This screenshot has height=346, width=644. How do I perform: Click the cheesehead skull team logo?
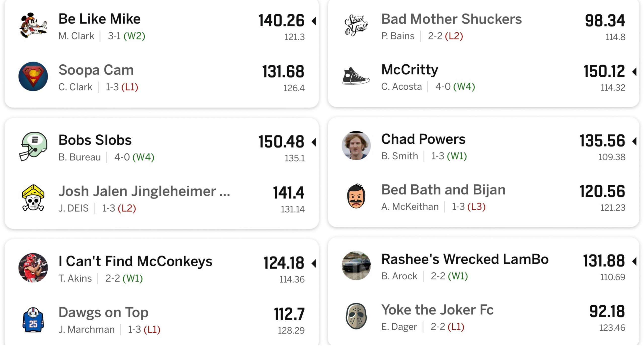pos(33,198)
